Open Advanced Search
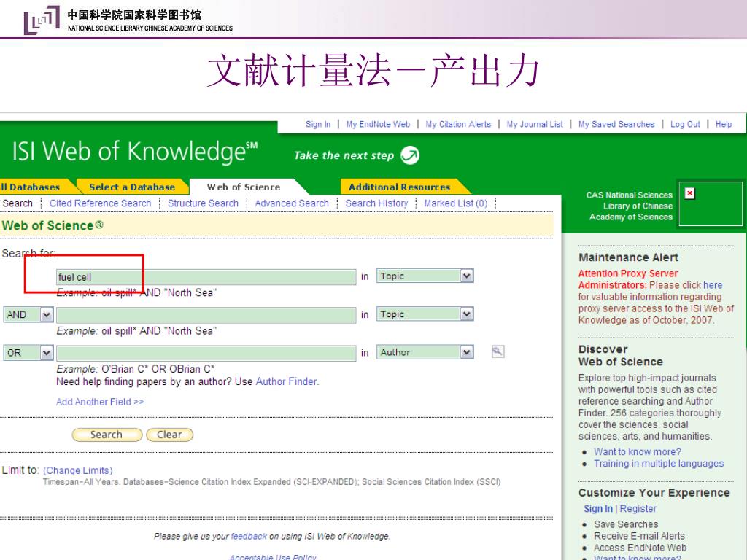Image resolution: width=747 pixels, height=560 pixels. 292,203
